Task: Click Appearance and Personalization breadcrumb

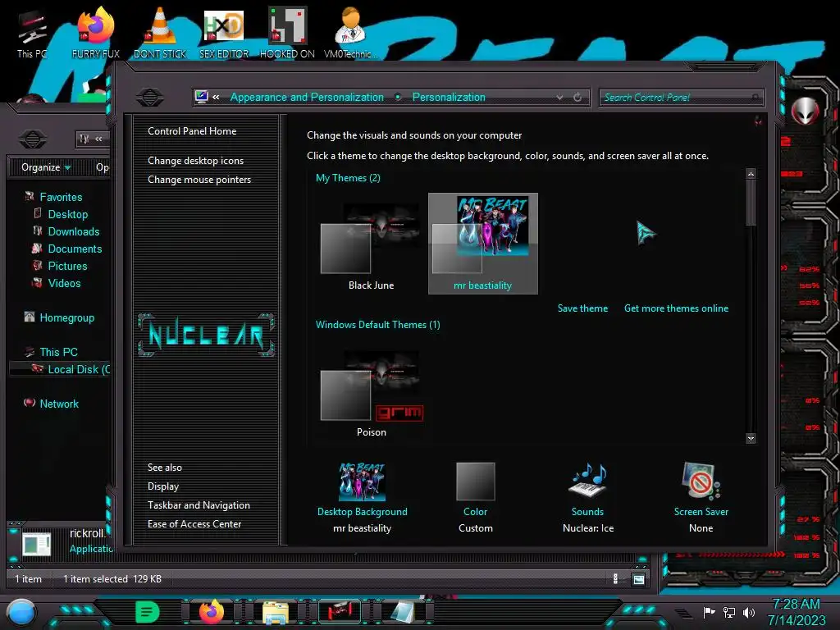Action: [307, 97]
